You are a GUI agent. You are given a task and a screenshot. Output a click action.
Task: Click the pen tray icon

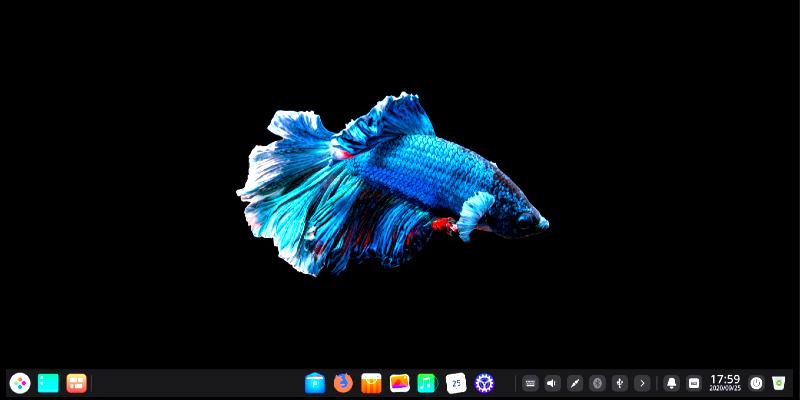click(x=575, y=383)
